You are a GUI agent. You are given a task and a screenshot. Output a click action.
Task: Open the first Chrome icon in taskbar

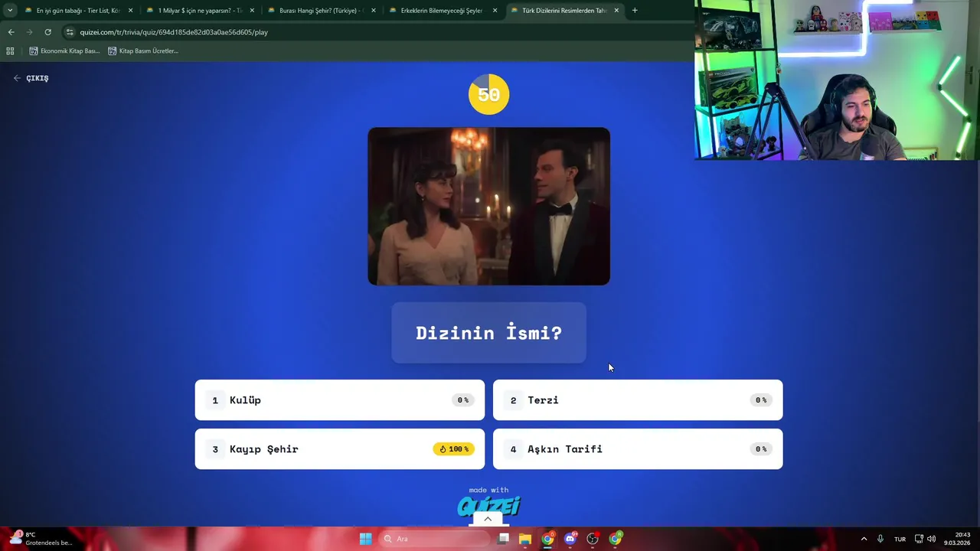click(x=547, y=539)
